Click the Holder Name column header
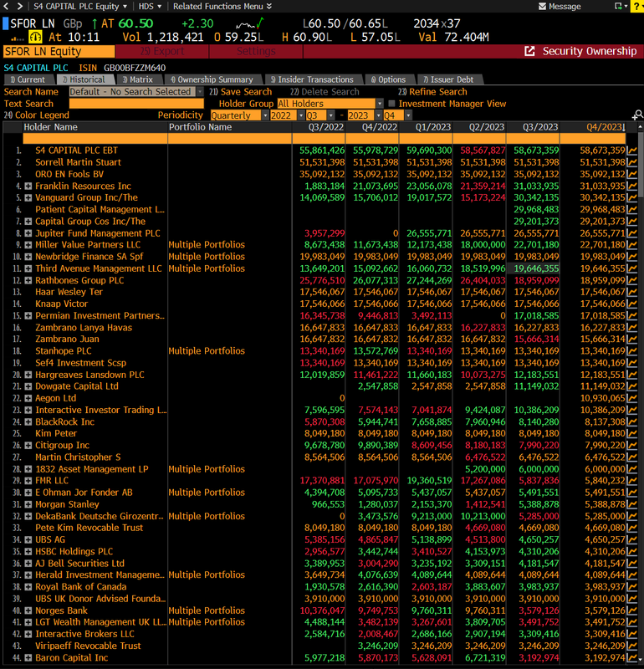 (95, 127)
